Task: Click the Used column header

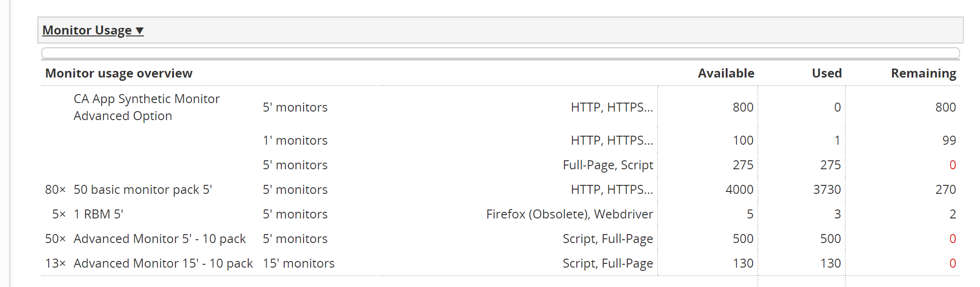Action: [x=826, y=73]
